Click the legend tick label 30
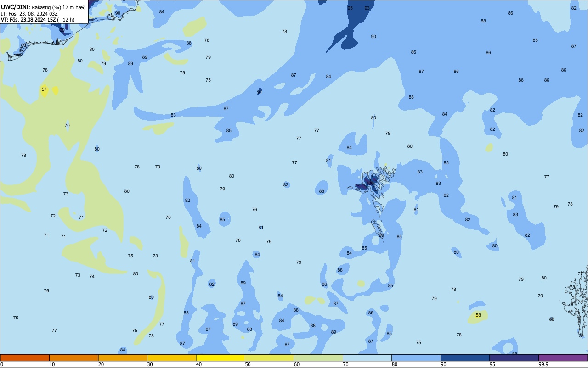Image resolution: width=588 pixels, height=368 pixels. click(150, 364)
